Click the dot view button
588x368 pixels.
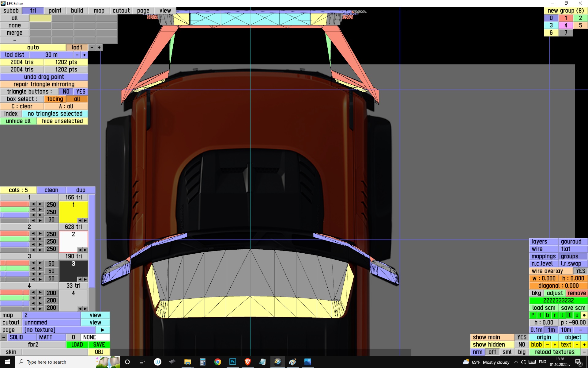tap(584, 315)
